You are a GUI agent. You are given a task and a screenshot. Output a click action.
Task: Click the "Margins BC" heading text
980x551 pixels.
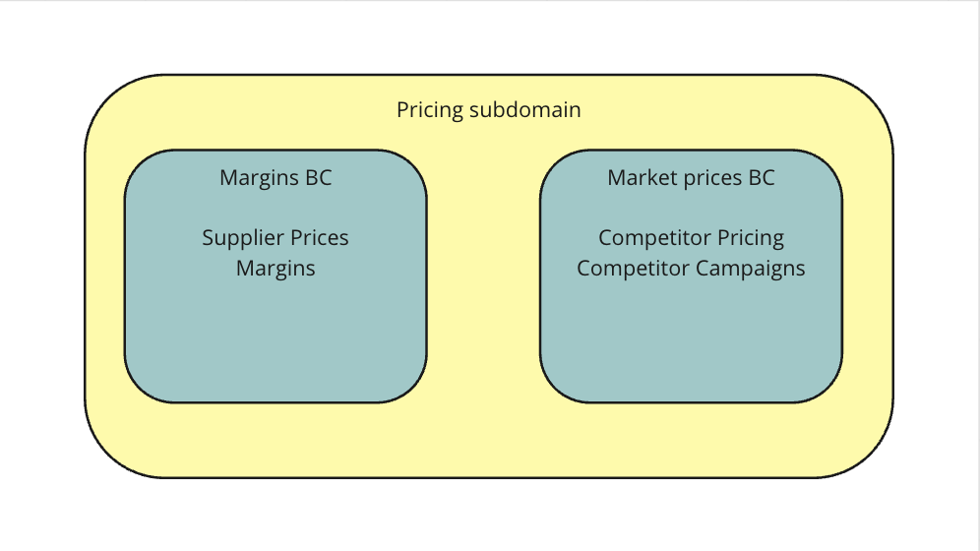click(276, 178)
